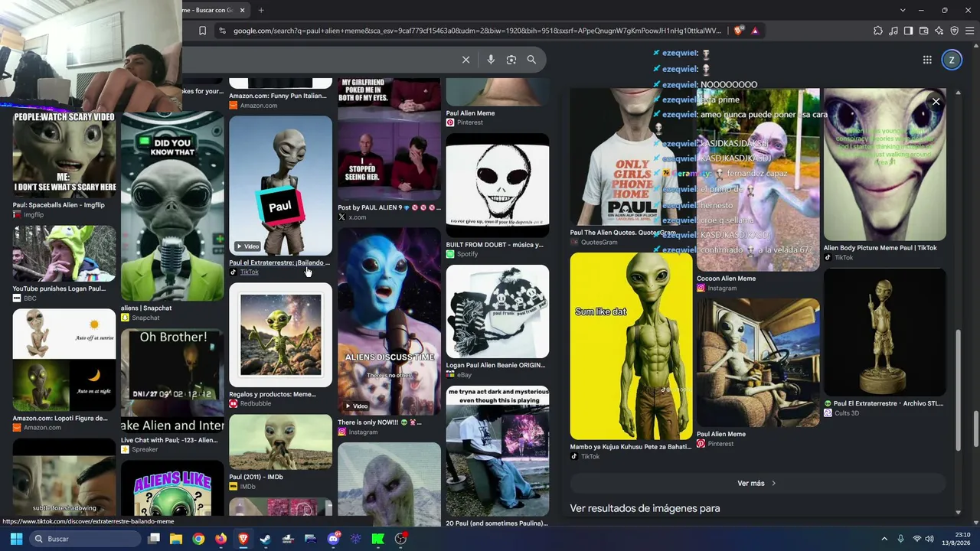The width and height of the screenshot is (980, 551).
Task: Close the Google search browser tab
Action: click(243, 10)
